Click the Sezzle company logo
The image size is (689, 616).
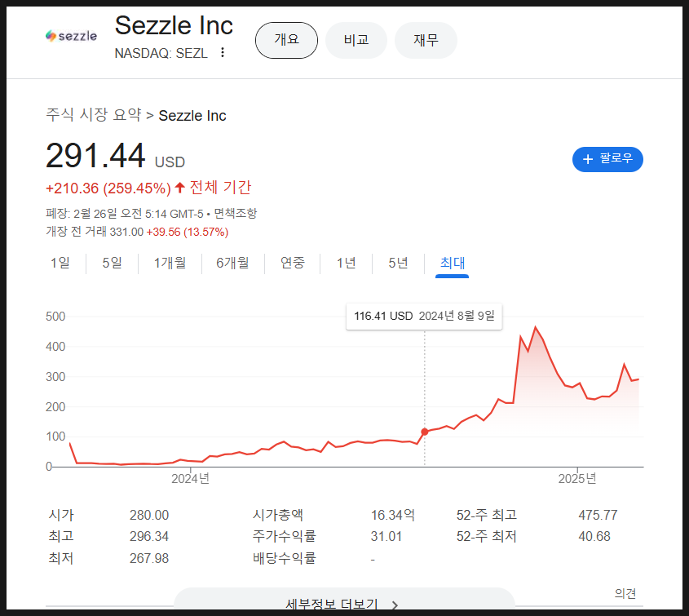(71, 36)
